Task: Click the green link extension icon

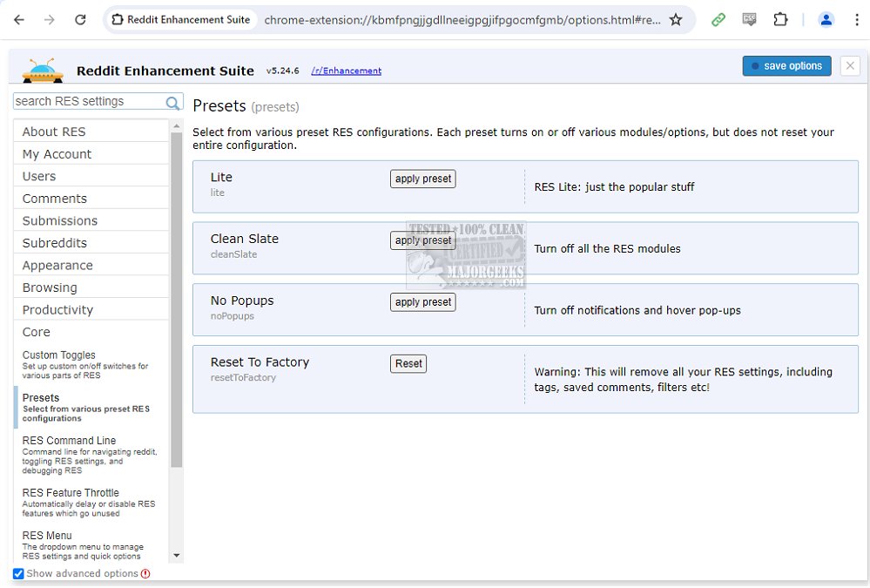Action: click(718, 19)
